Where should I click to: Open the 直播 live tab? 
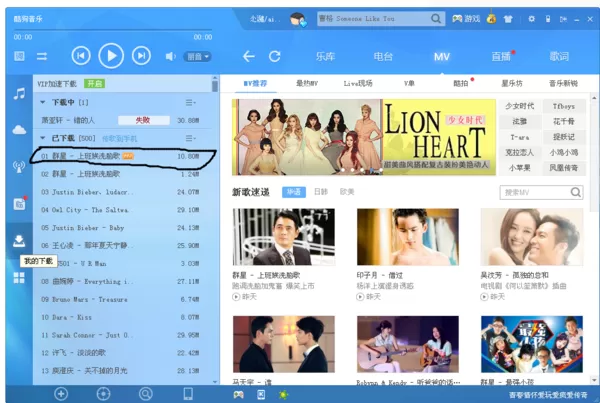[x=501, y=57]
